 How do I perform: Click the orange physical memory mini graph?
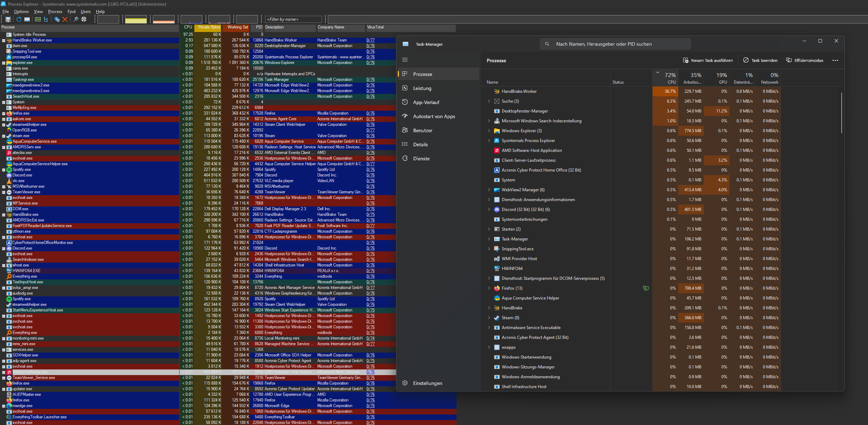pyautogui.click(x=164, y=19)
